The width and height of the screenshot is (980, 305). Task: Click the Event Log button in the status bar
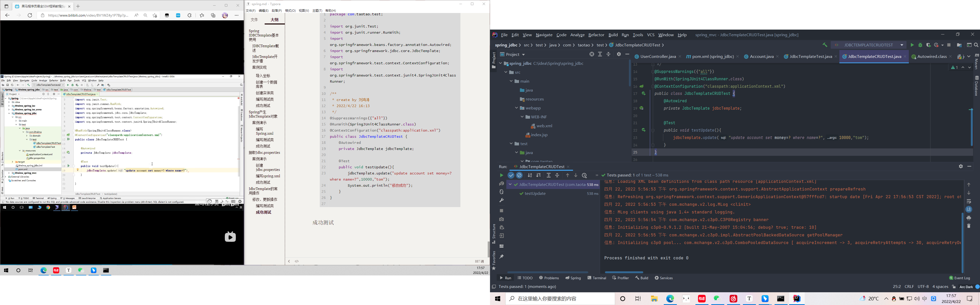click(960, 278)
